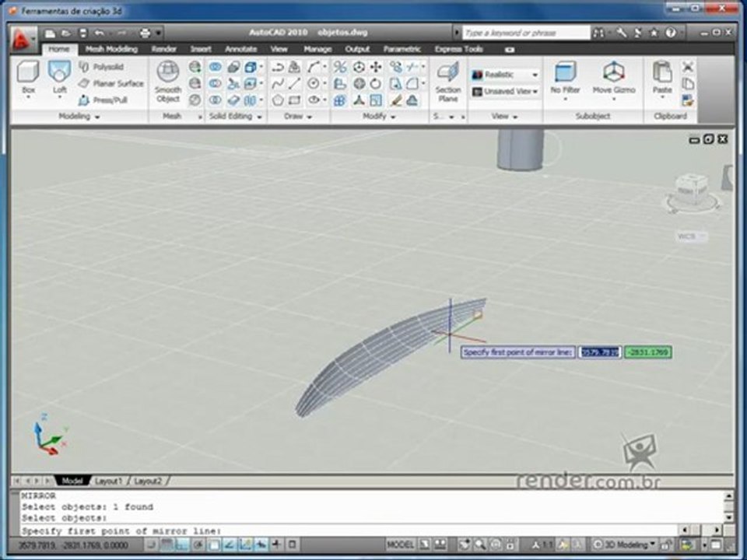Click the Press/Pull tool
747x560 pixels.
pyautogui.click(x=103, y=100)
